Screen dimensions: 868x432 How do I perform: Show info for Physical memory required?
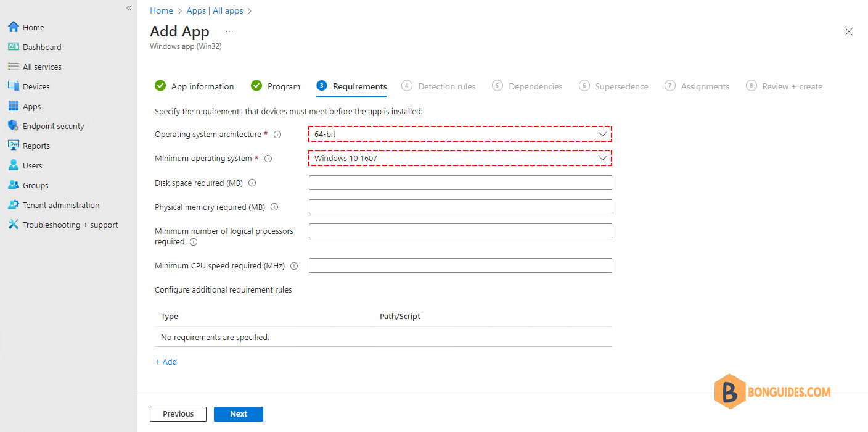click(x=274, y=207)
